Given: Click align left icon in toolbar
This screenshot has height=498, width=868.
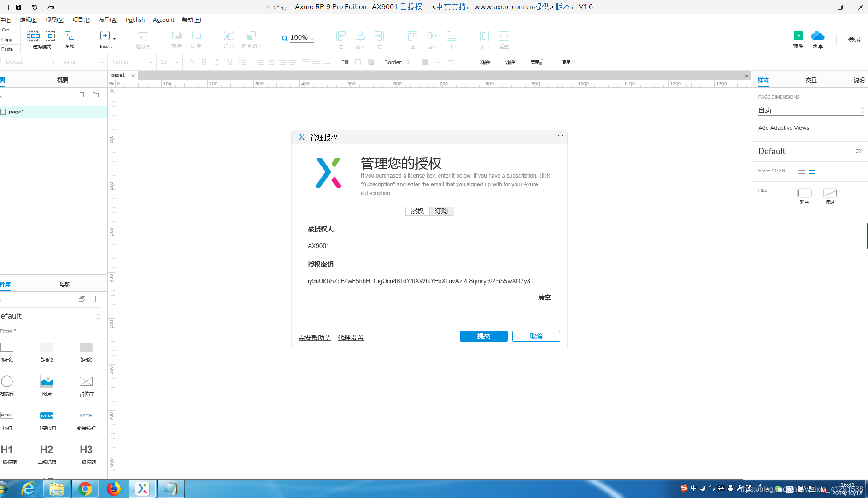Looking at the screenshot, I should click(341, 36).
